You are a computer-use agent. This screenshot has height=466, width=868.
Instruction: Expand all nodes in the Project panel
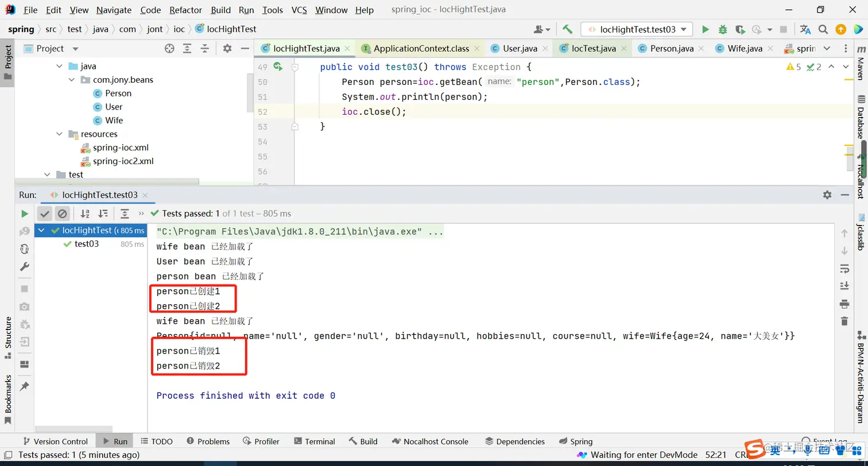pyautogui.click(x=187, y=49)
